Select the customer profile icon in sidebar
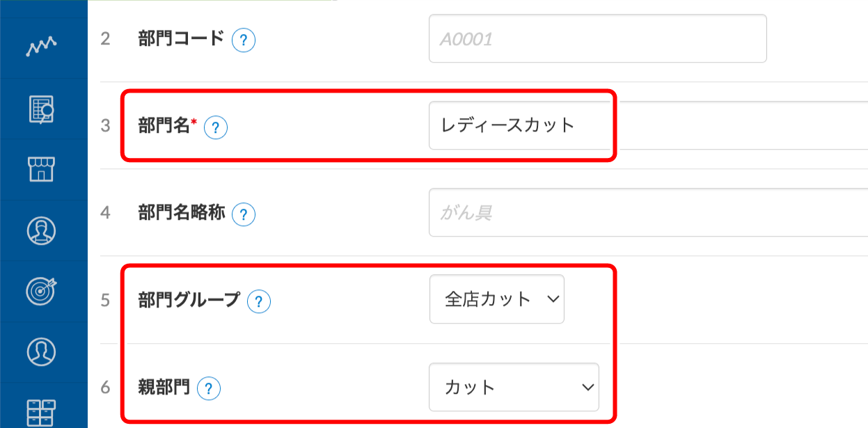The width and height of the screenshot is (868, 428). click(x=42, y=230)
